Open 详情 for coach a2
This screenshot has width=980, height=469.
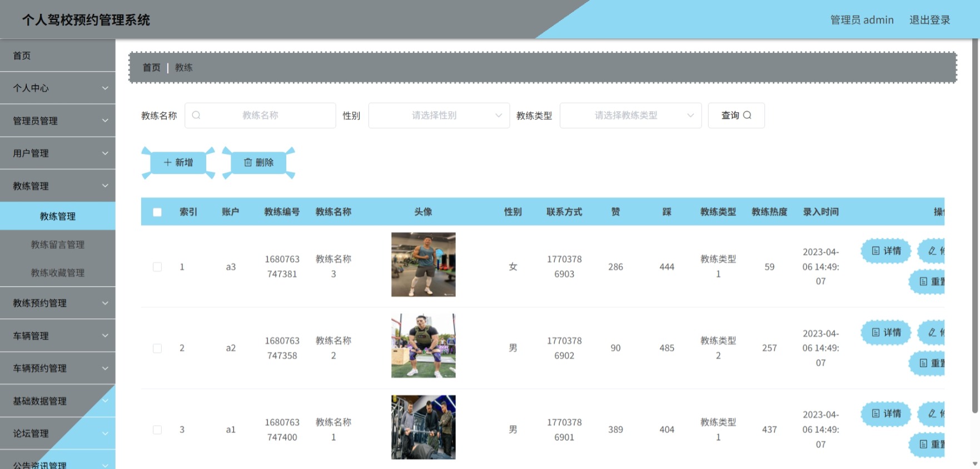[886, 332]
